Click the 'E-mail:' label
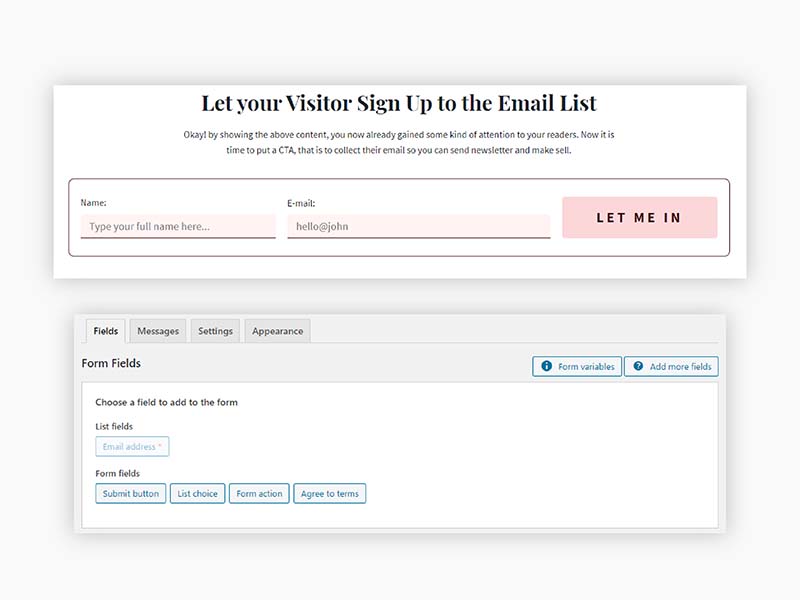This screenshot has height=600, width=800. [x=301, y=203]
